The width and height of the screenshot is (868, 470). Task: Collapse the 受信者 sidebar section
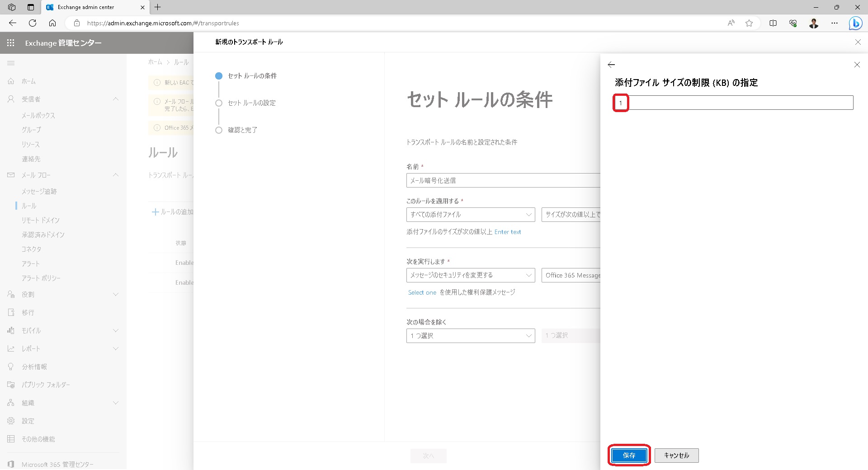[116, 99]
